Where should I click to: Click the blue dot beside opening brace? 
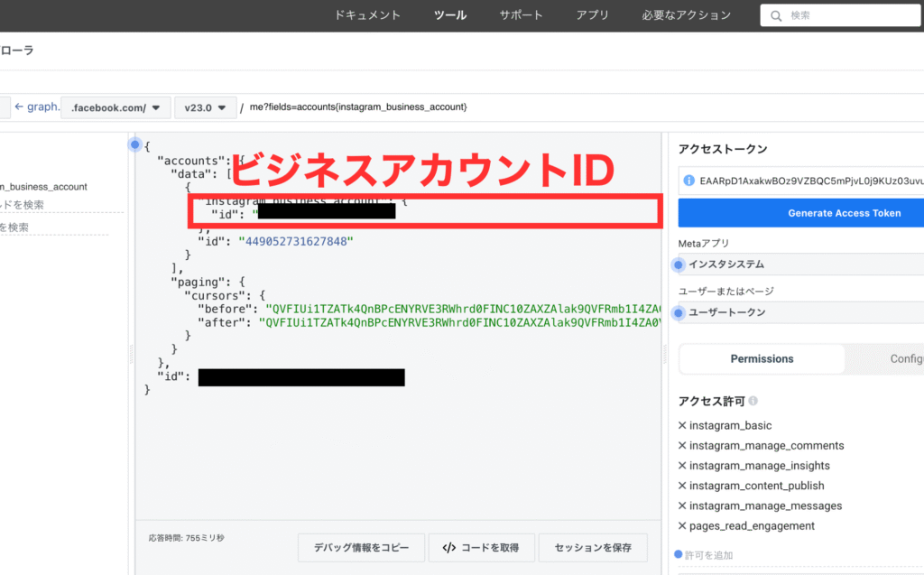[x=135, y=144]
